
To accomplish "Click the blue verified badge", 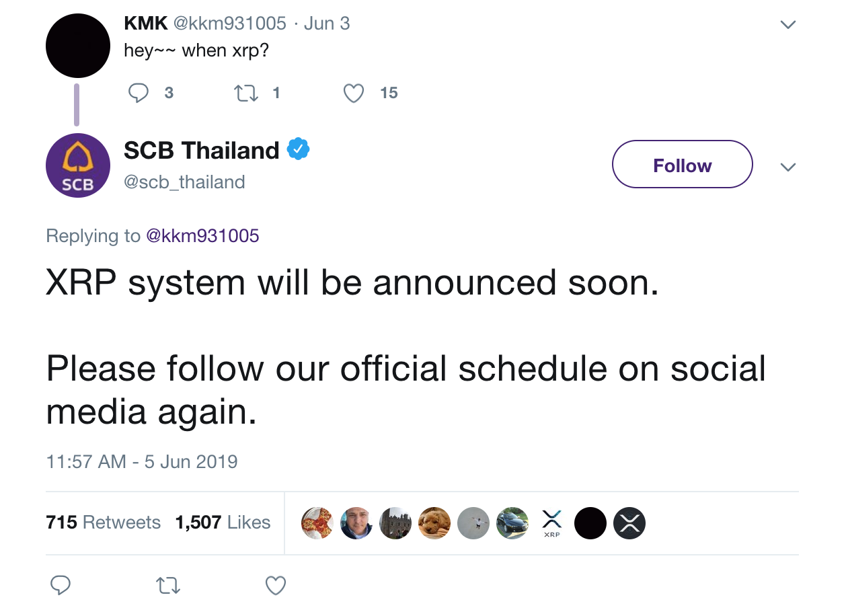I will 299,149.
